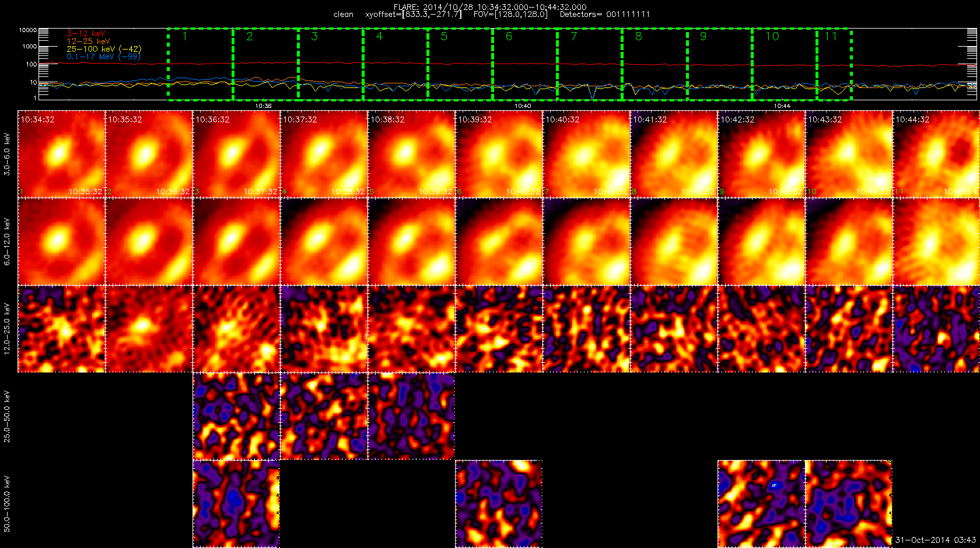This screenshot has width=980, height=548.
Task: Click the 'Detectors= 001111111' text
Action: coord(605,15)
